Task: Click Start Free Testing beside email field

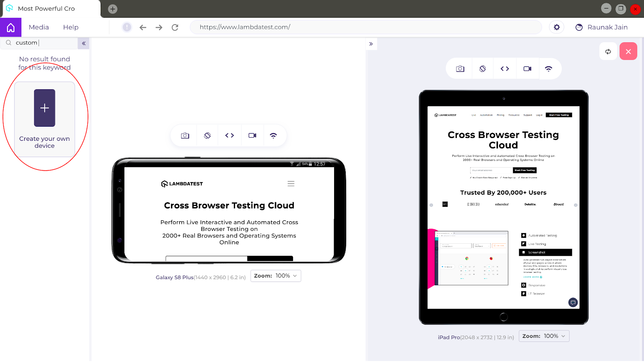Action: pyautogui.click(x=525, y=171)
